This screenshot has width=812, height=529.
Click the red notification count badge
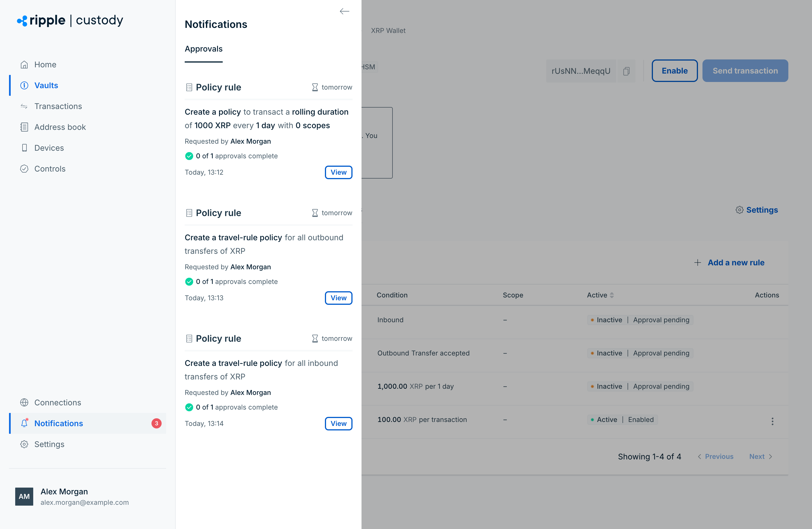(x=156, y=423)
